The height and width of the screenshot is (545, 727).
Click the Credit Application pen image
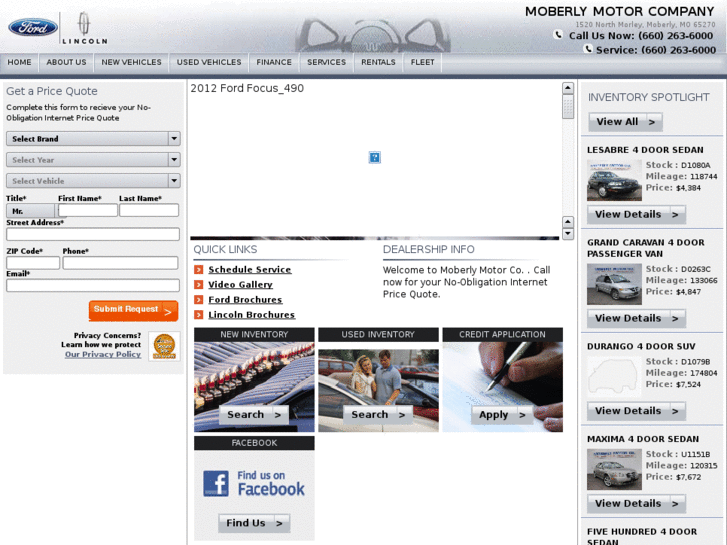point(503,387)
